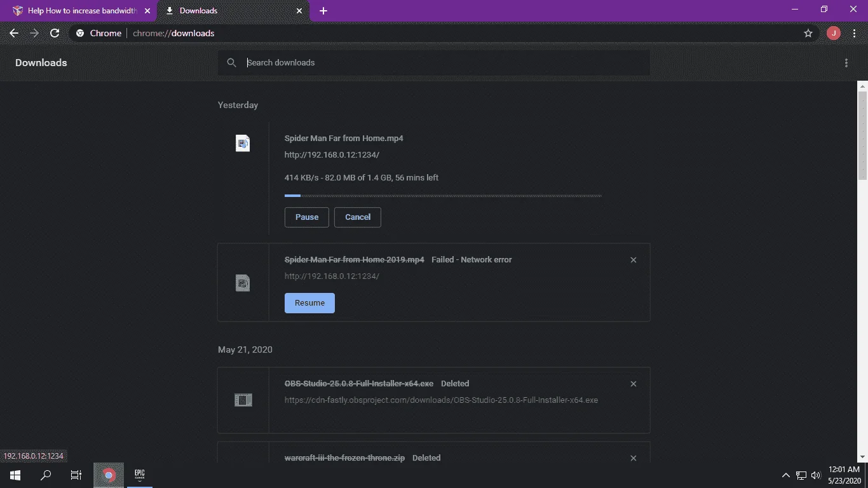The height and width of the screenshot is (488, 868).
Task: Open Epic Games from the taskbar
Action: [x=140, y=475]
